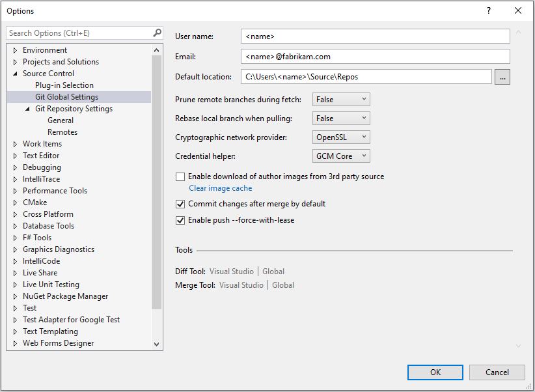Select General under Git Repository Settings

click(61, 120)
